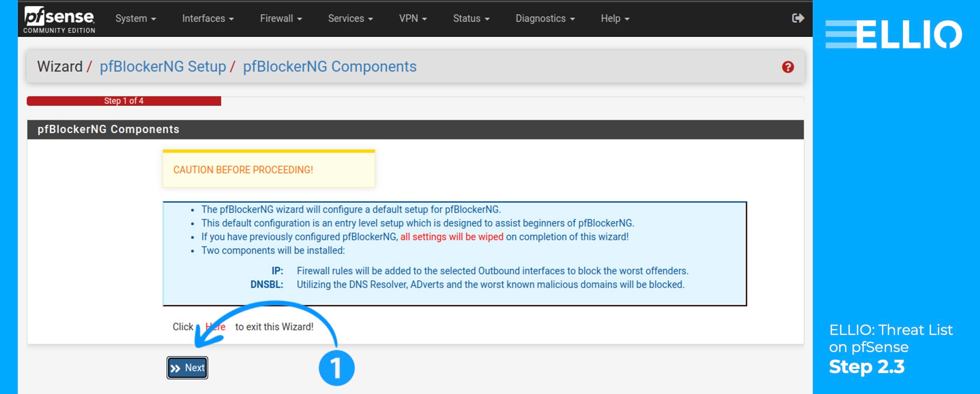
Task: Click the double-chevron icon on the Next button
Action: pos(176,367)
